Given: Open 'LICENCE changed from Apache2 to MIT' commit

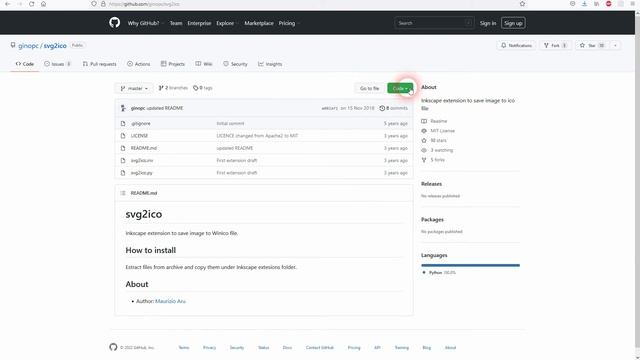Looking at the screenshot, I should click(x=257, y=136).
